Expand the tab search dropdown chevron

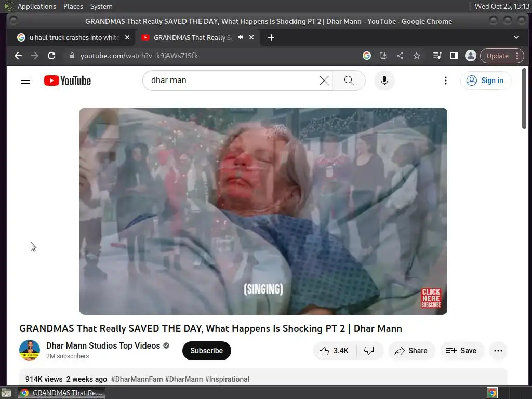516,37
